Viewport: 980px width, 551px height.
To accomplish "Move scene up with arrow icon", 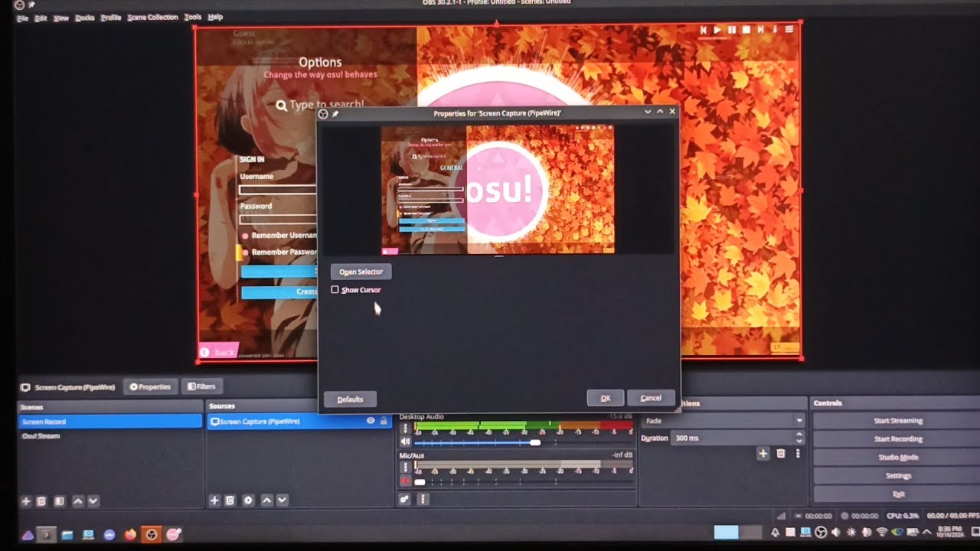I will [77, 501].
